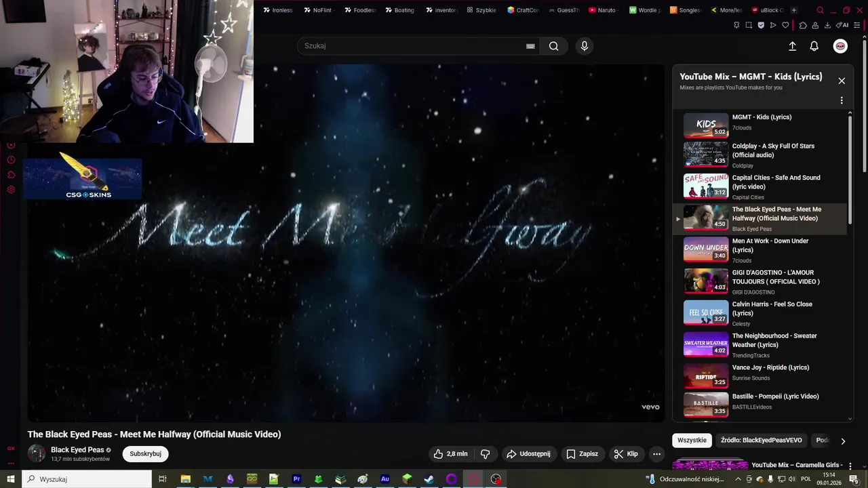868x488 pixels.
Task: Open the YouTube account avatar menu
Action: point(840,46)
